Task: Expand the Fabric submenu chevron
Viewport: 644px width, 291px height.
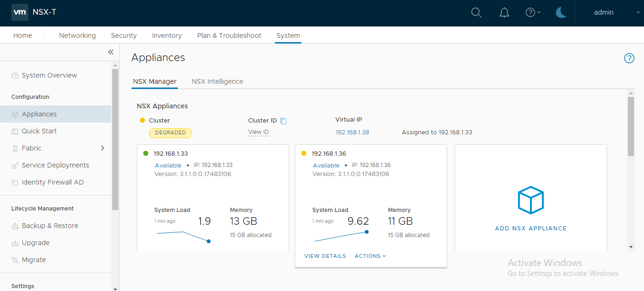Action: click(103, 148)
